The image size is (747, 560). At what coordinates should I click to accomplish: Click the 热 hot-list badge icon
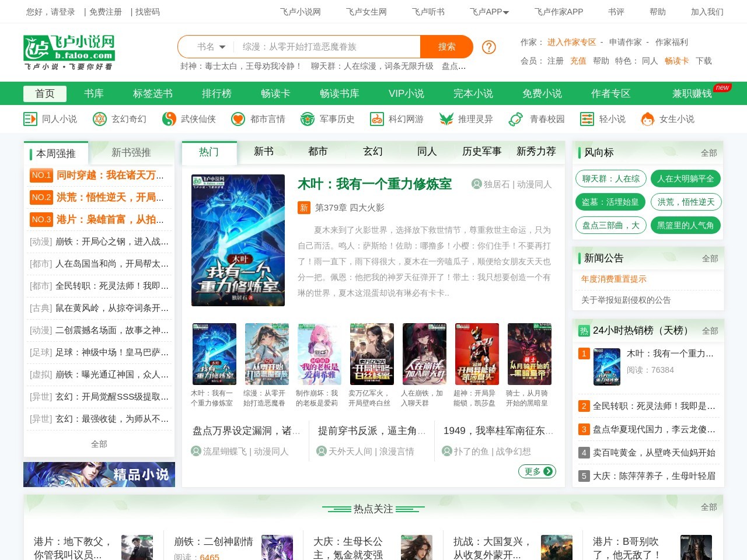point(584,331)
